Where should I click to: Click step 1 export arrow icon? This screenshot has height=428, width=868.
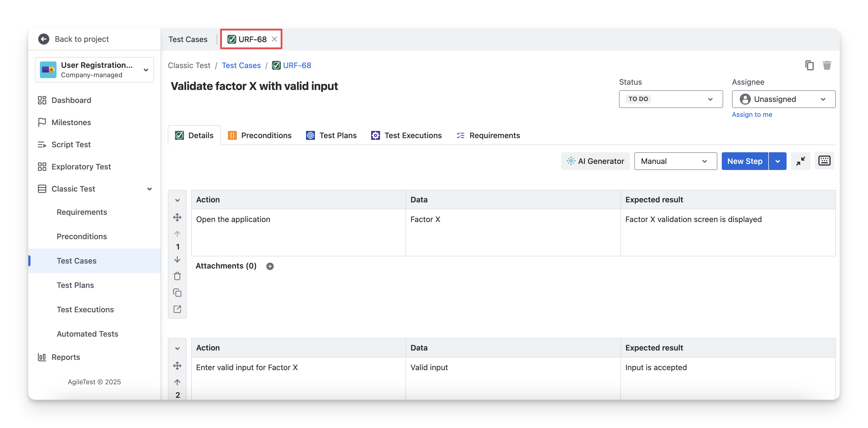[177, 309]
